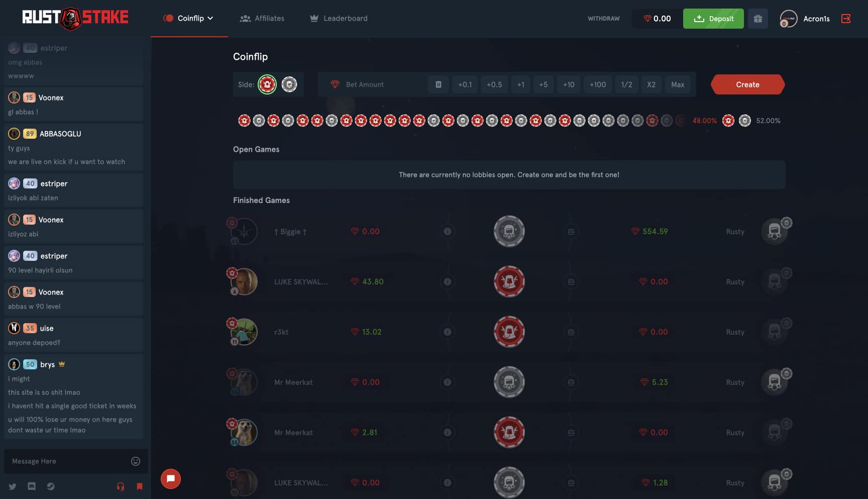Click the r3kt player avatar
868x499 pixels.
244,332
